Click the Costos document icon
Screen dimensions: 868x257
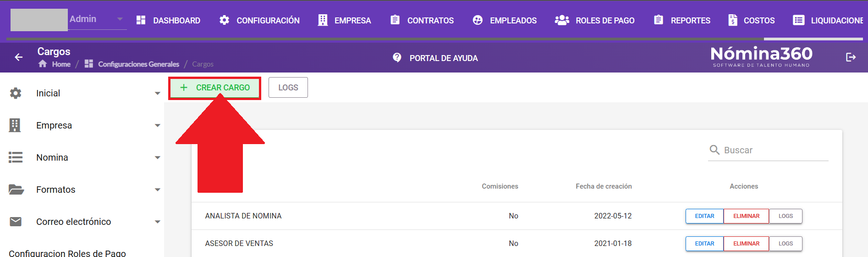(733, 20)
